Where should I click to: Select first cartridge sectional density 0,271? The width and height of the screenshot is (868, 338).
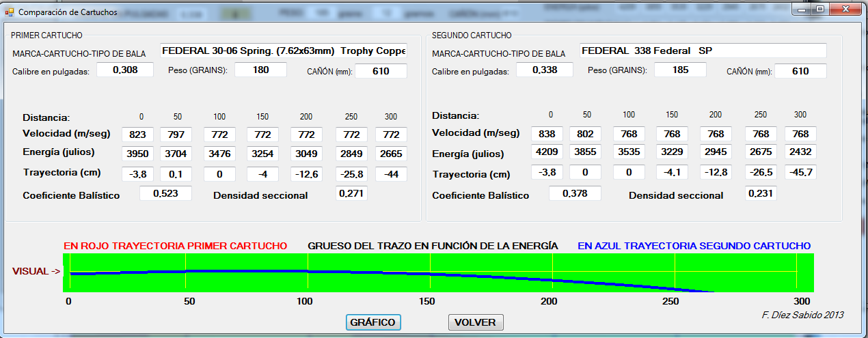[352, 194]
